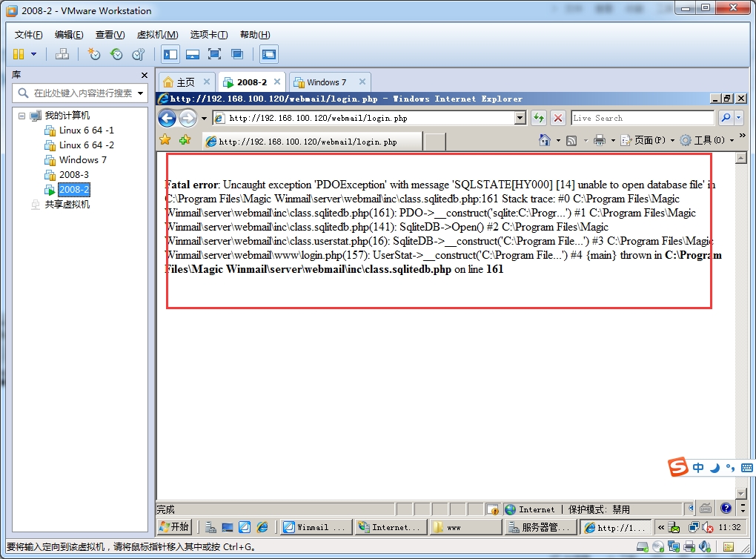This screenshot has width=756, height=559.
Task: Toggle the library sidebar view
Action: point(170,54)
